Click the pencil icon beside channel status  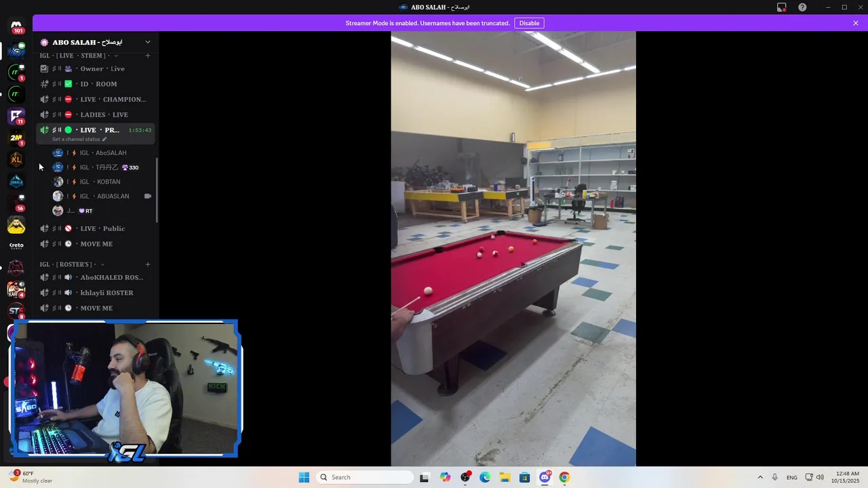(x=104, y=140)
